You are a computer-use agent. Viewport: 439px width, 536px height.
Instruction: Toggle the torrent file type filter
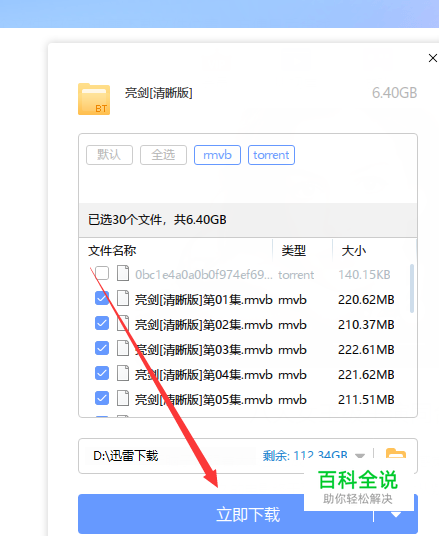pos(271,155)
